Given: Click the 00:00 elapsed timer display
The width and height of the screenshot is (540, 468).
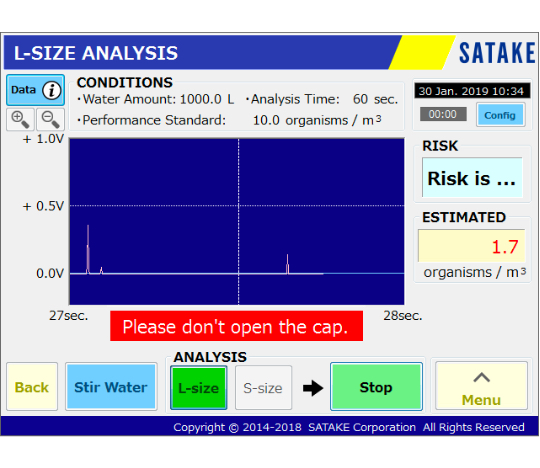Looking at the screenshot, I should (443, 114).
